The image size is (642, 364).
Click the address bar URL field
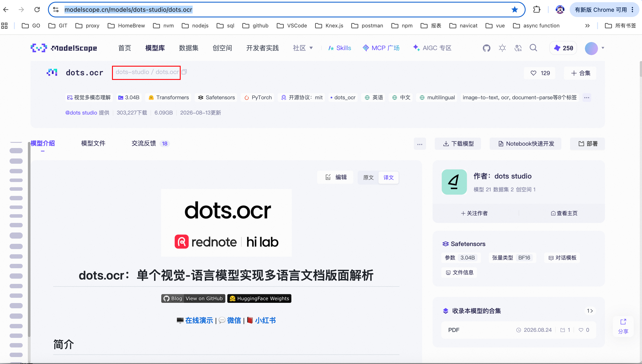point(287,10)
